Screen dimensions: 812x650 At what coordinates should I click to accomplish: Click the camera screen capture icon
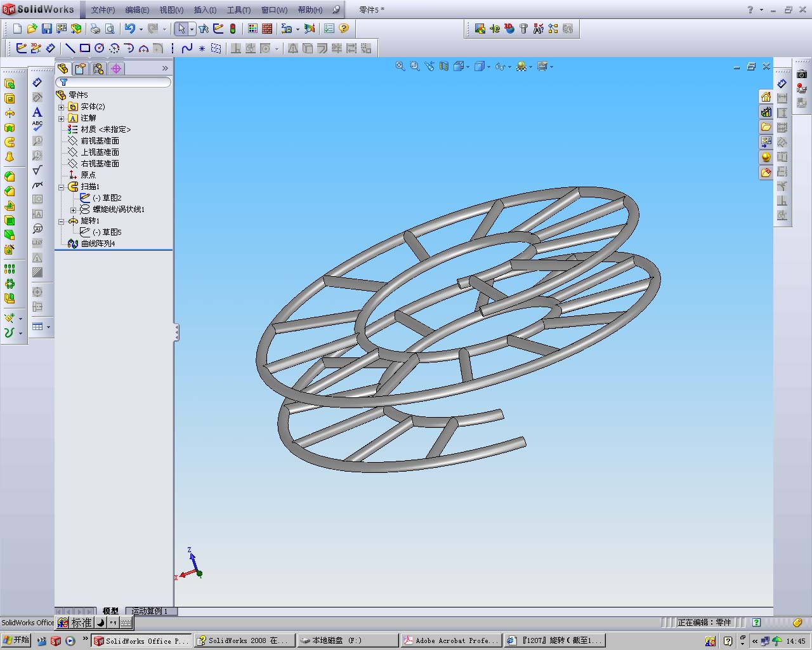(802, 74)
